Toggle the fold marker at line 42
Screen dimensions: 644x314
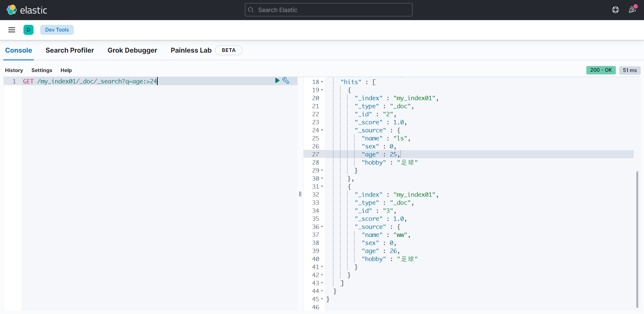click(322, 275)
